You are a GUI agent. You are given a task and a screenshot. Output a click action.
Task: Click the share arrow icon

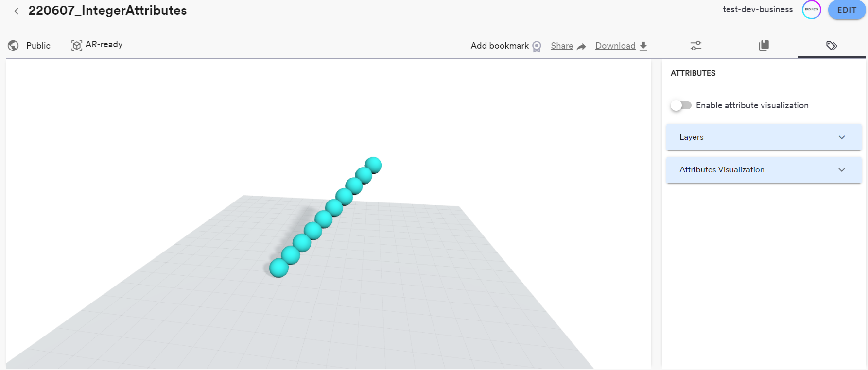pyautogui.click(x=581, y=46)
